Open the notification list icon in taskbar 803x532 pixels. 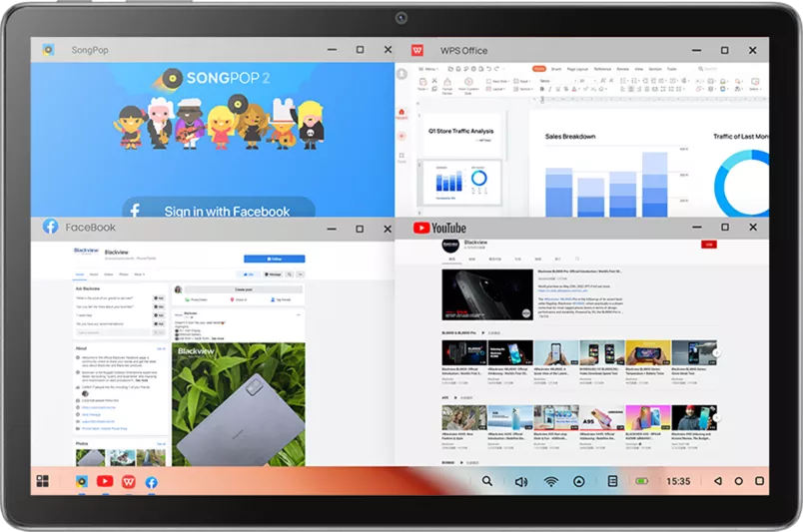tap(613, 481)
